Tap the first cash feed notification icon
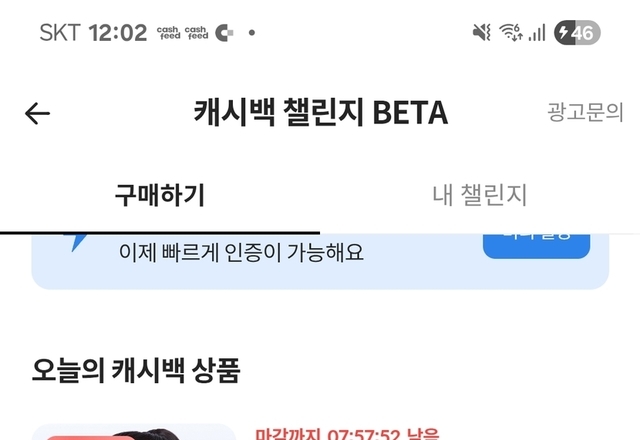This screenshot has width=640, height=440. click(169, 33)
